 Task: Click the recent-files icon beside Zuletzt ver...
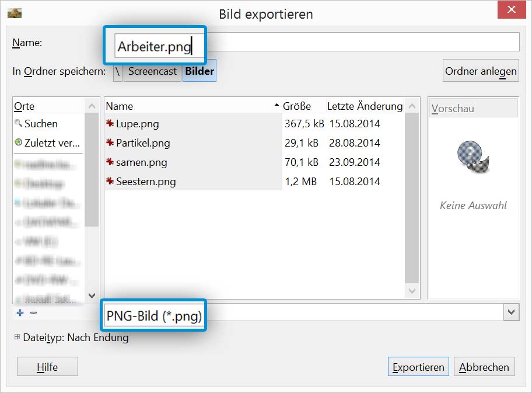(x=18, y=142)
